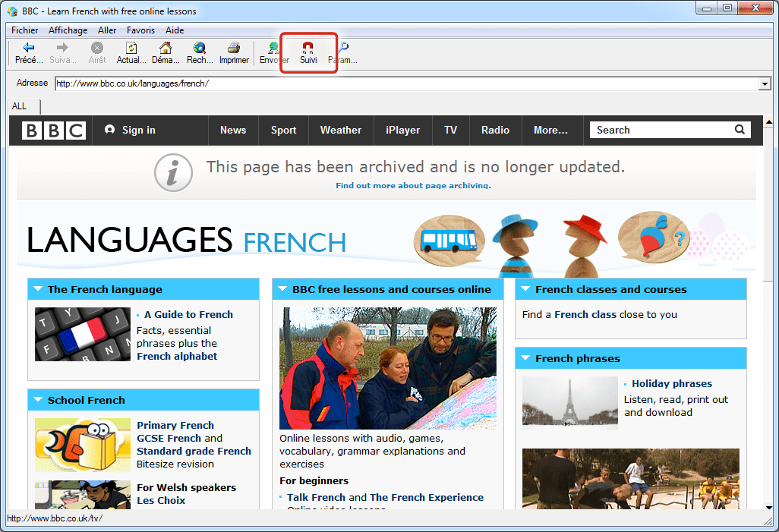
Task: Open the GCSE French link
Action: (169, 438)
